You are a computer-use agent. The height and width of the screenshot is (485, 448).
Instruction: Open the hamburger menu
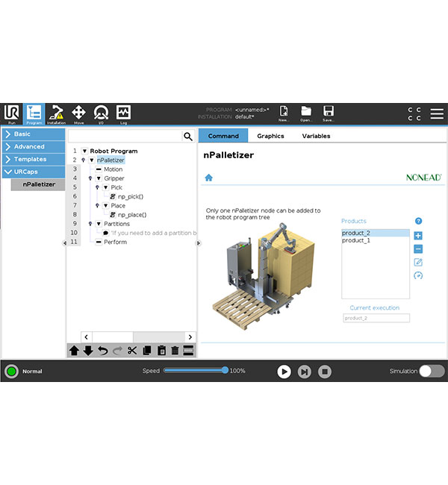(437, 113)
